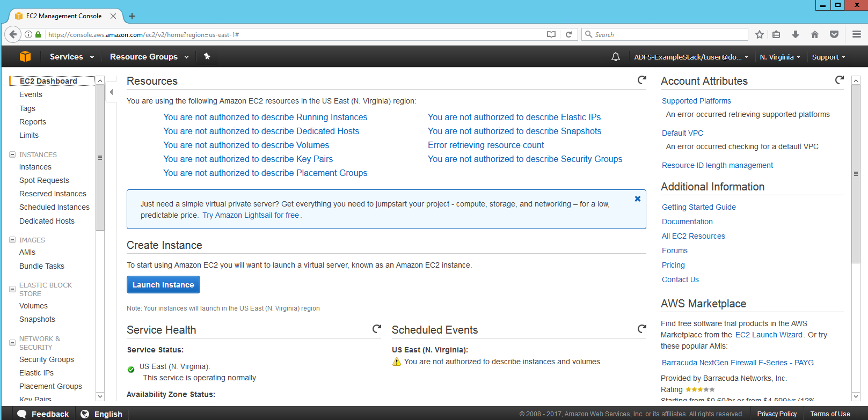
Task: Open Resource ID length management link
Action: 717,165
